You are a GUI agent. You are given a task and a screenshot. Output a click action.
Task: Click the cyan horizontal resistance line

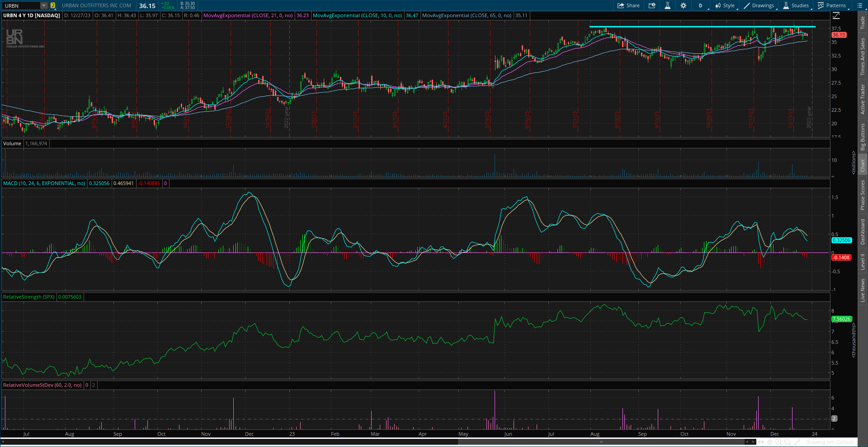[x=702, y=27]
